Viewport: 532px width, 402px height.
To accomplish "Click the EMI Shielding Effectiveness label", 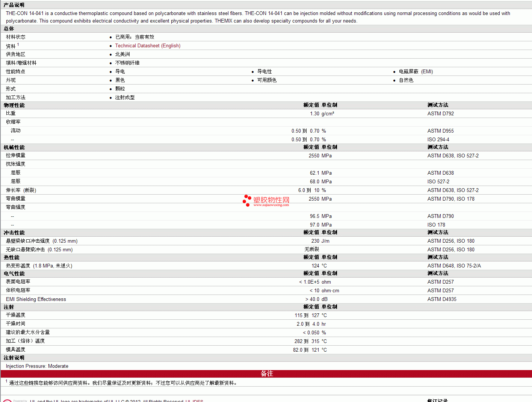I will coord(36,299).
